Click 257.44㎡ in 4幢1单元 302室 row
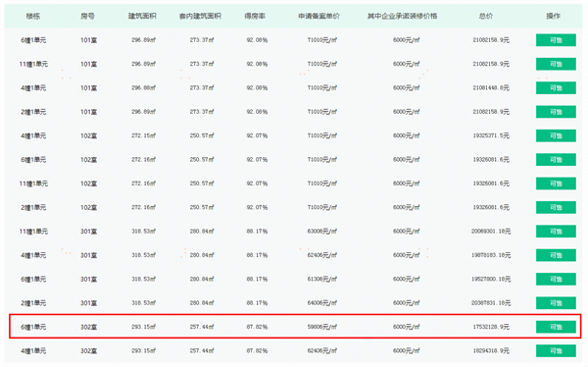The image size is (588, 367). pyautogui.click(x=202, y=351)
